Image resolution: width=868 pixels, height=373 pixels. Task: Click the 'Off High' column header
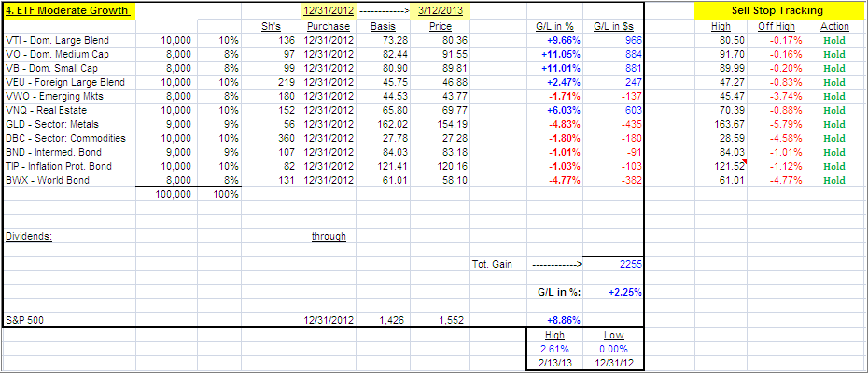pyautogui.click(x=777, y=26)
